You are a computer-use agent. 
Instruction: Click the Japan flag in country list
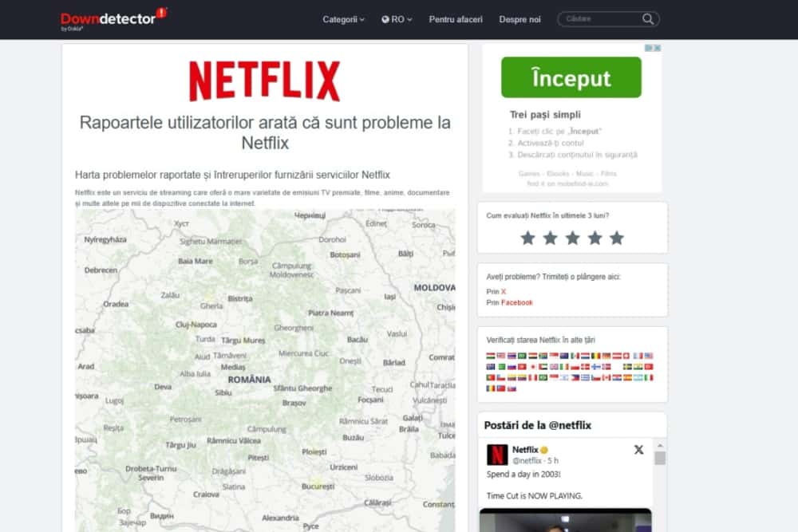pyautogui.click(x=533, y=367)
